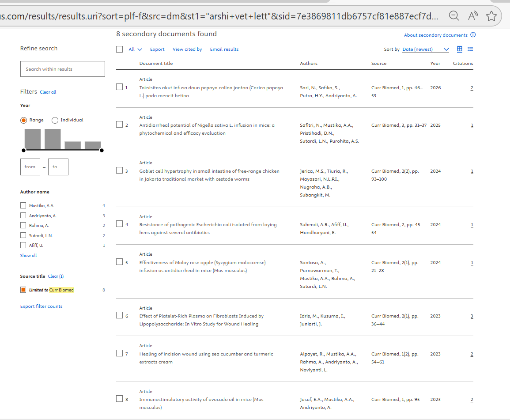
Task: Check the select-all results checkbox
Action: (x=119, y=49)
